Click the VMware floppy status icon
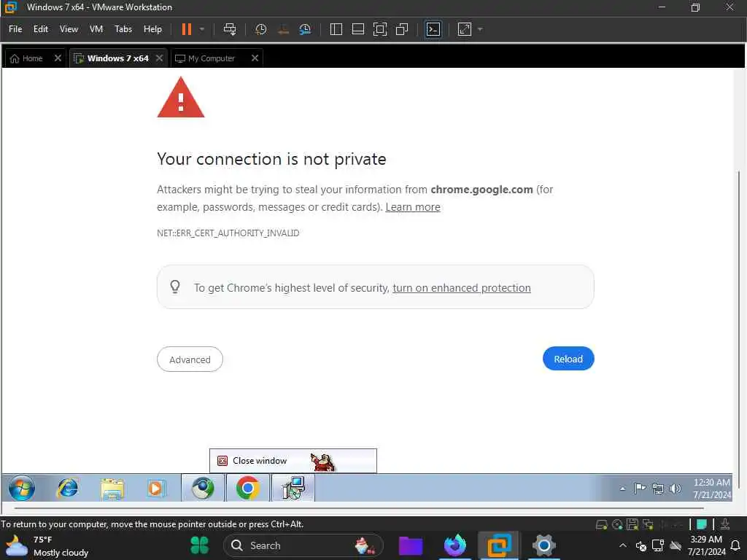 click(x=632, y=524)
